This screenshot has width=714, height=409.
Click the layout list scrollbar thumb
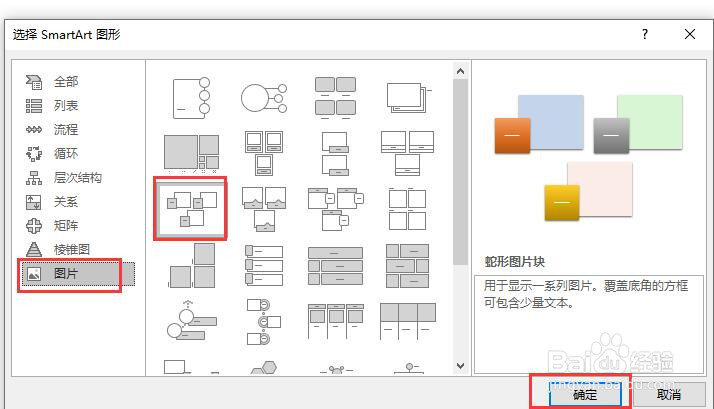460,172
